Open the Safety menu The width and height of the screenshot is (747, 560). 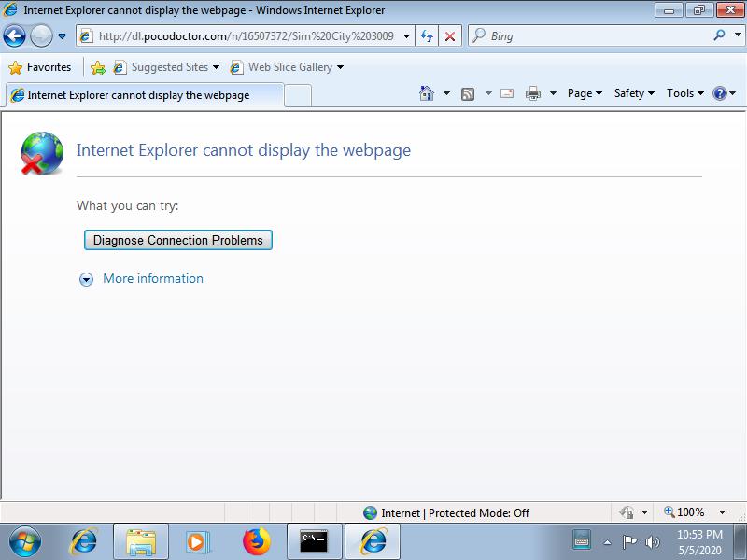(x=634, y=93)
